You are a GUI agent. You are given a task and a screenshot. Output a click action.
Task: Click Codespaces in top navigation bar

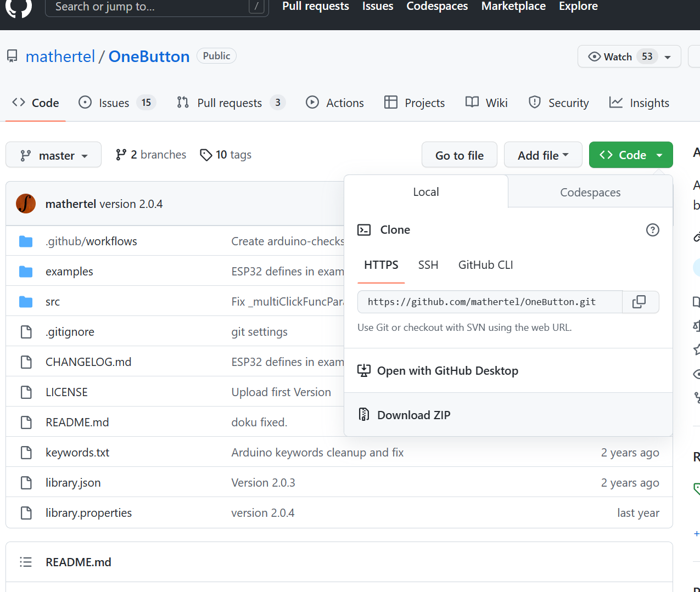tap(437, 6)
